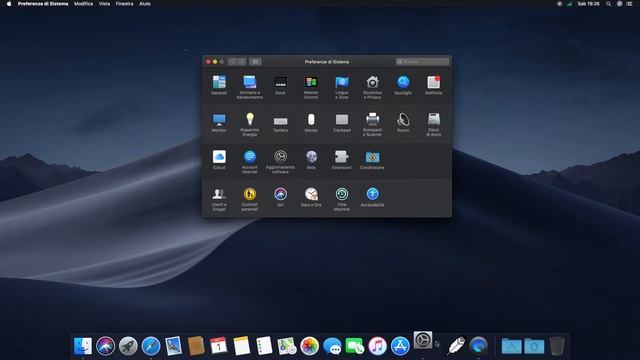Open Stampanti e Scanner preferences
The height and width of the screenshot is (360, 640).
(x=372, y=124)
